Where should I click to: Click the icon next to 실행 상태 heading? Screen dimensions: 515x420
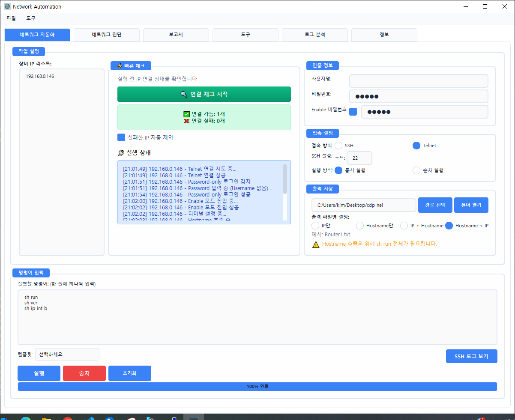coord(121,153)
